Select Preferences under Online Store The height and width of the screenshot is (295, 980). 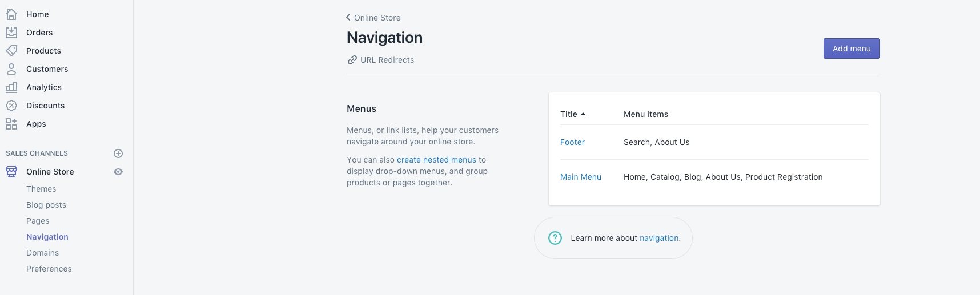coord(49,269)
